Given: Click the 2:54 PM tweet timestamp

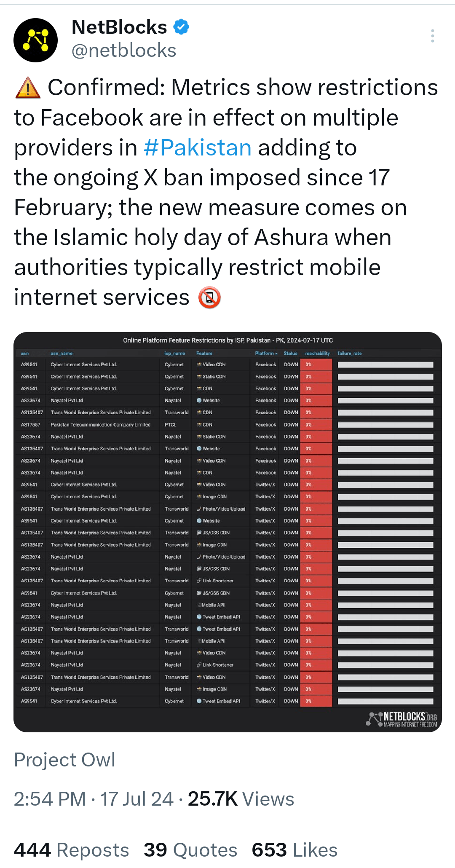Looking at the screenshot, I should 50,799.
